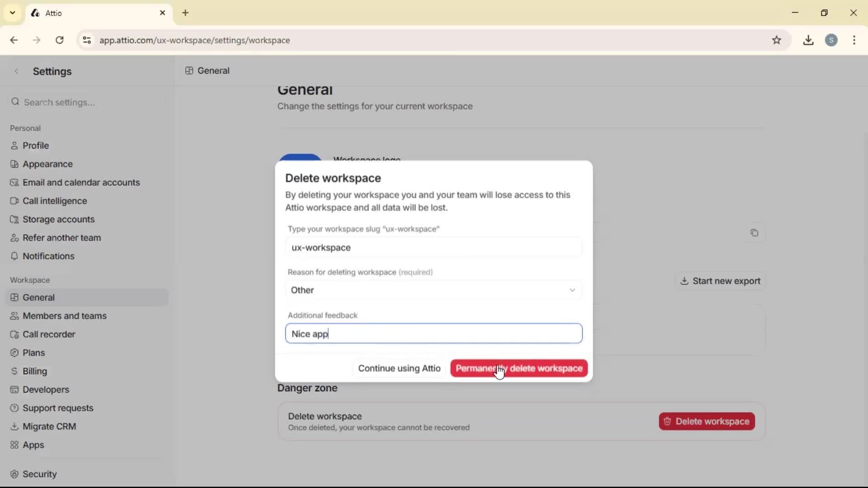
Task: Select the Appearance settings icon
Action: pos(14,164)
